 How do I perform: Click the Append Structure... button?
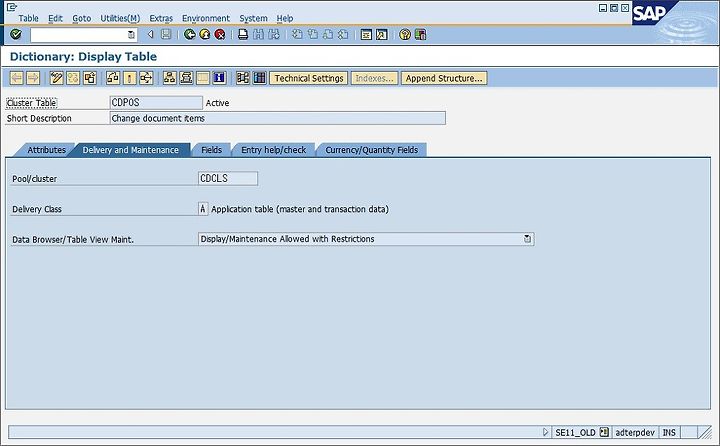(x=444, y=78)
